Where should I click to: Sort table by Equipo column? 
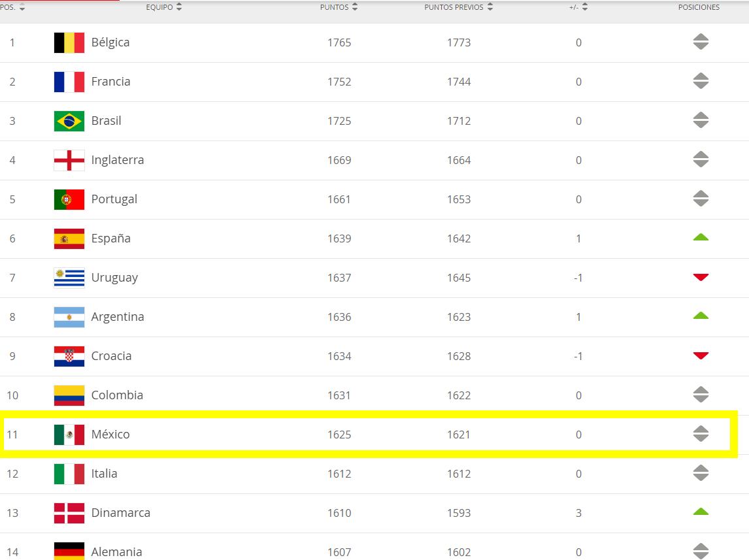[x=164, y=7]
